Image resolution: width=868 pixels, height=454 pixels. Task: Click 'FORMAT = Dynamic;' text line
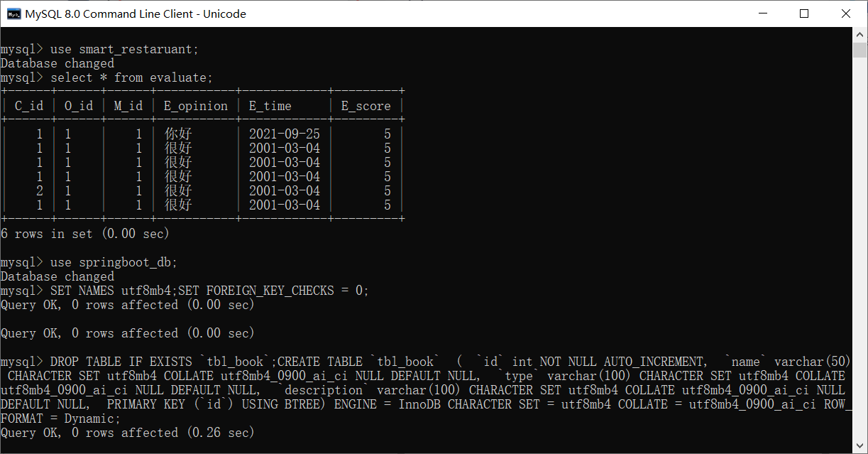tap(61, 418)
